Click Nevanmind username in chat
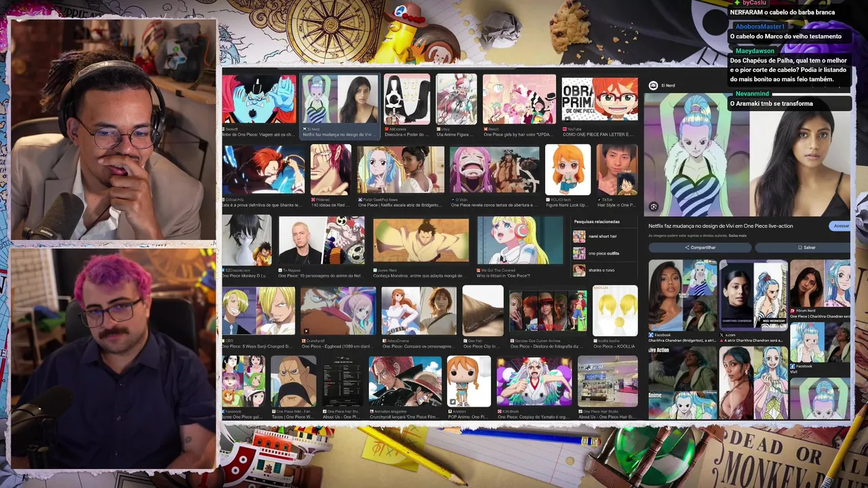This screenshot has height=488, width=868. tap(752, 94)
